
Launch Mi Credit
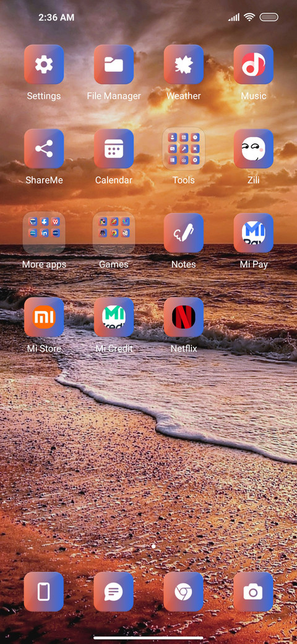pos(114,317)
